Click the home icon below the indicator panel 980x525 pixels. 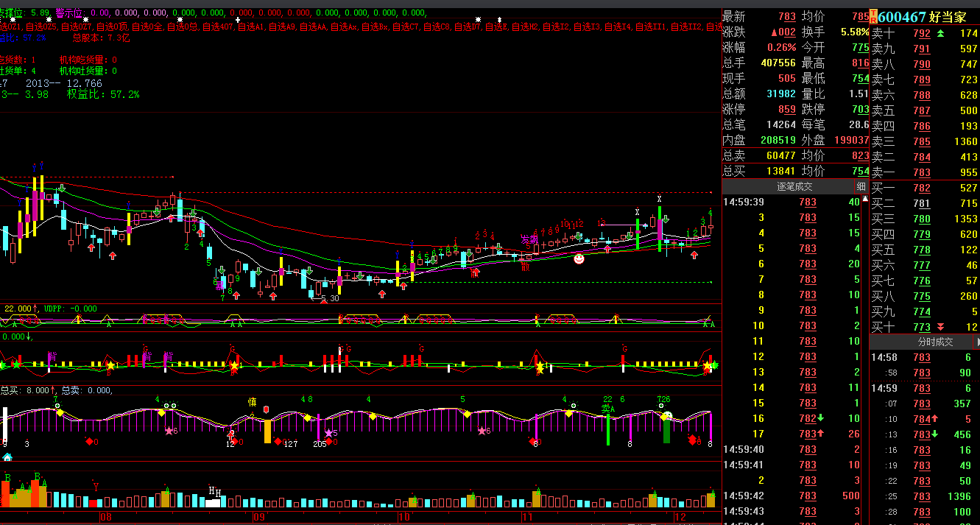click(7, 457)
